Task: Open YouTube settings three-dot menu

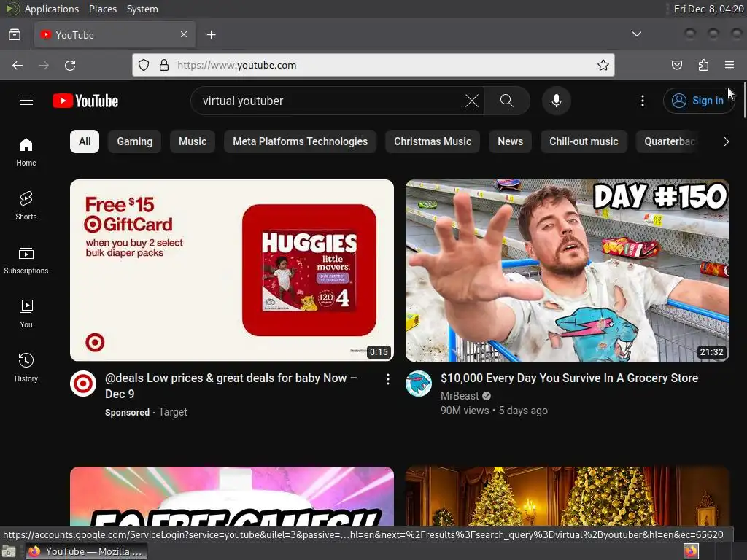Action: (x=642, y=101)
